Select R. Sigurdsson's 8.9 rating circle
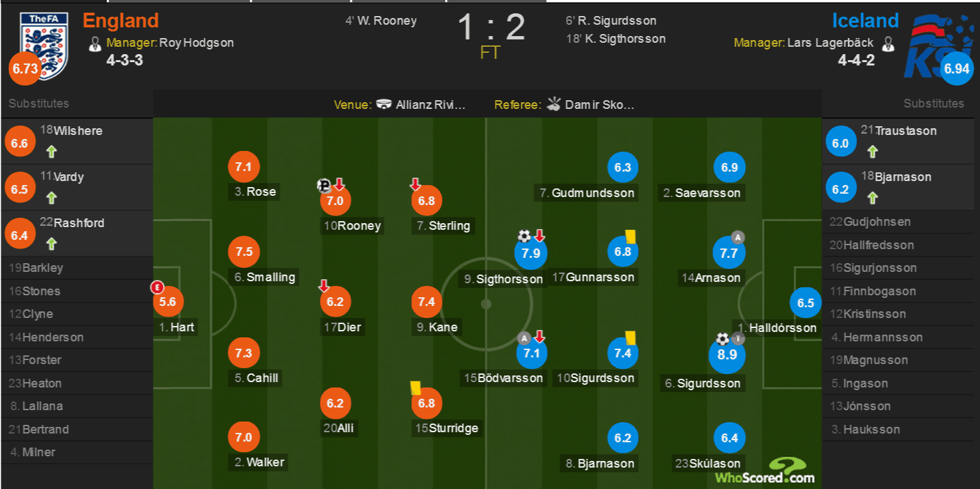980x489 pixels. (727, 355)
